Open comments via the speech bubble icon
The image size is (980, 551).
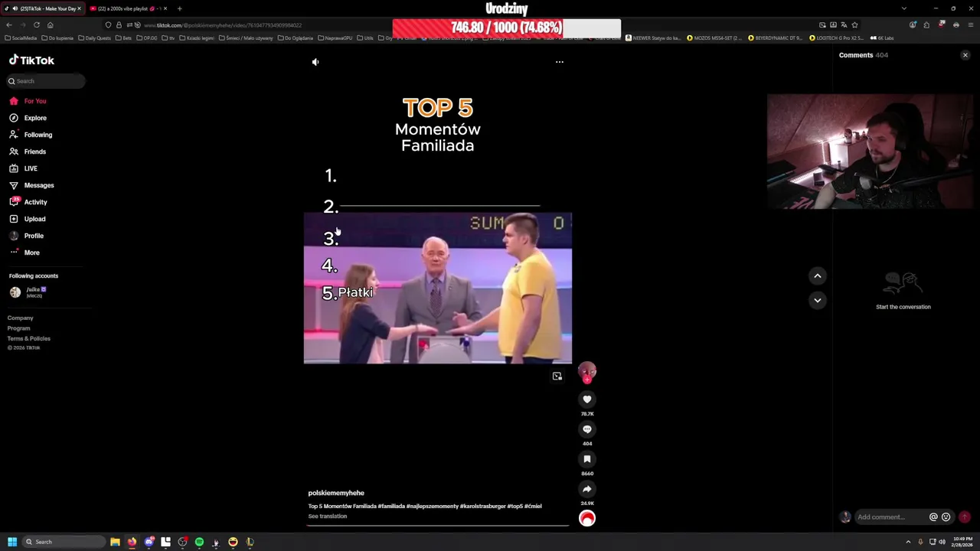587,429
